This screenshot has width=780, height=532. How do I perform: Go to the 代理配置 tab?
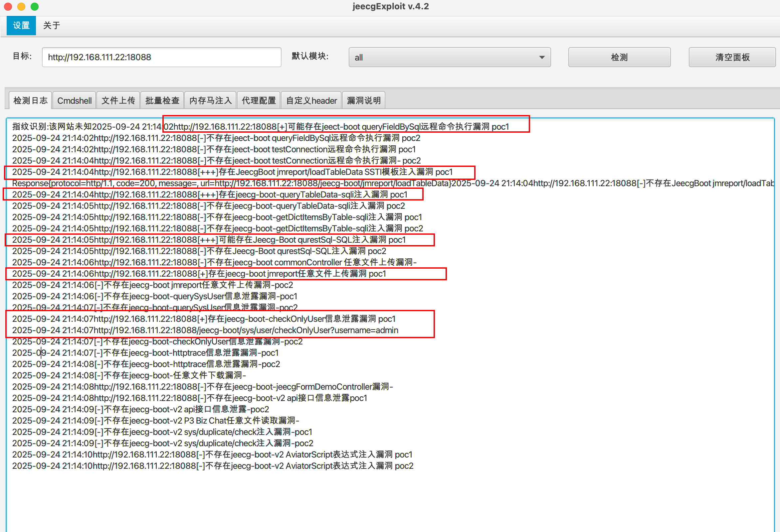259,101
